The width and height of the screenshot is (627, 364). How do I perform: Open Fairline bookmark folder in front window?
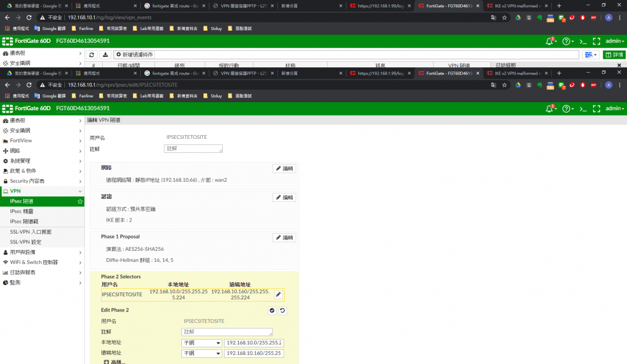pos(83,96)
